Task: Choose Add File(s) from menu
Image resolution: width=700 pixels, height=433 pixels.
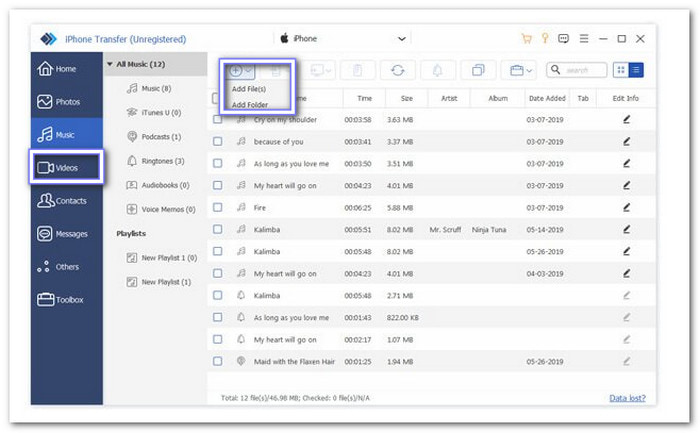Action: click(x=248, y=89)
